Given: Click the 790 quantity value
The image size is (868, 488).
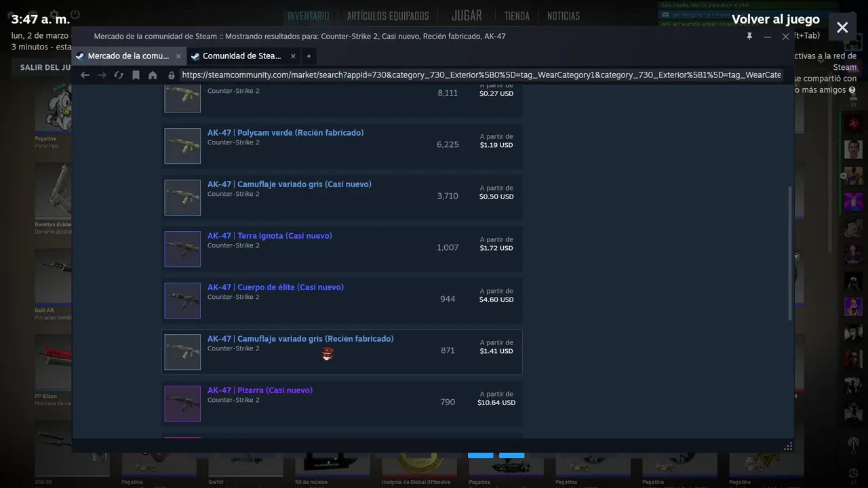Looking at the screenshot, I should [448, 402].
